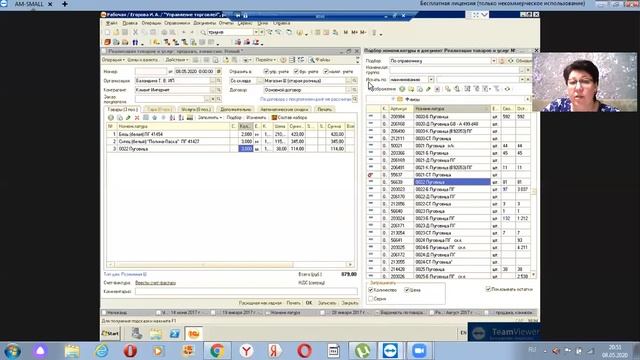Screen dimensions: 640x360
Task: Toggle the упр. учете checkbox
Action: click(266, 71)
